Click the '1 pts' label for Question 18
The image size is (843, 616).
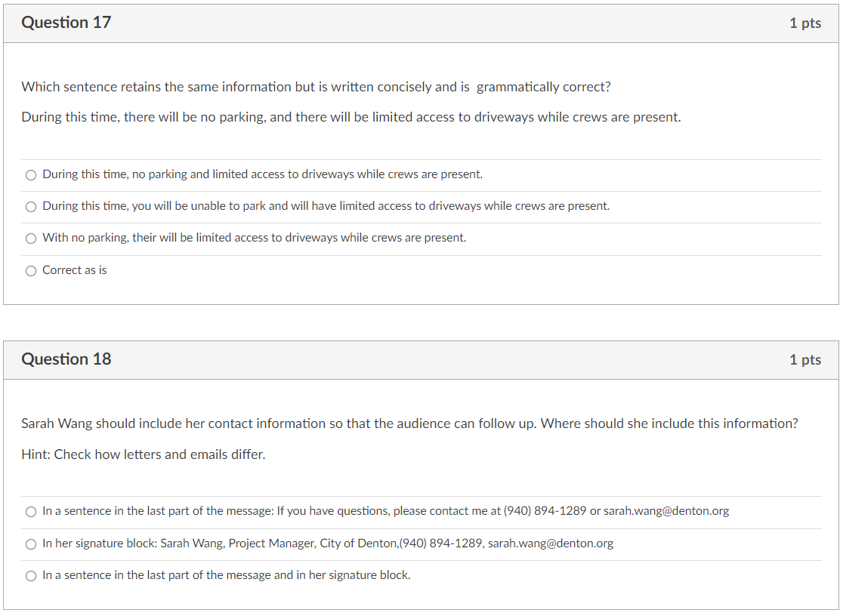[804, 360]
